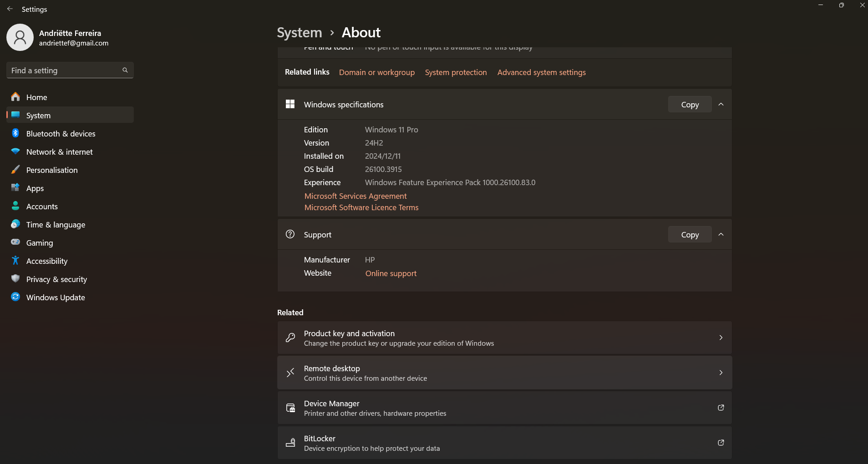The image size is (868, 464).
Task: Click the account name Andriëtte Ferreira
Action: (x=70, y=33)
